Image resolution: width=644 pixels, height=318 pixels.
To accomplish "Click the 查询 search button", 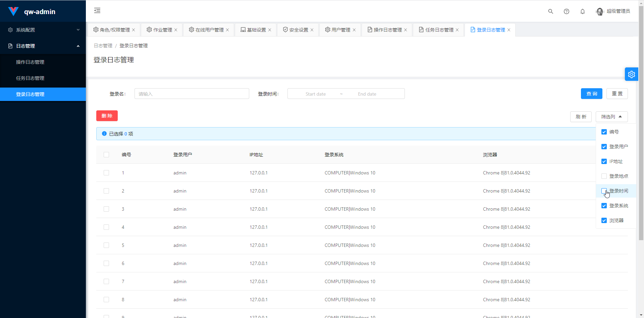I will click(592, 94).
